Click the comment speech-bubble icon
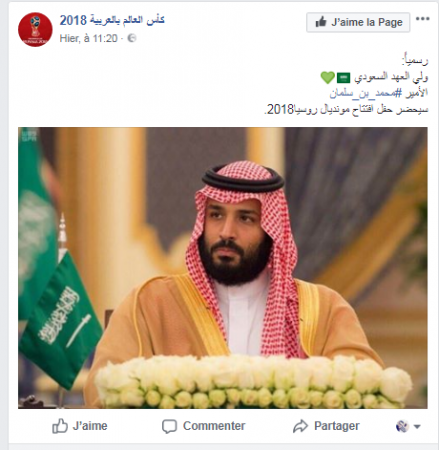 point(169,426)
